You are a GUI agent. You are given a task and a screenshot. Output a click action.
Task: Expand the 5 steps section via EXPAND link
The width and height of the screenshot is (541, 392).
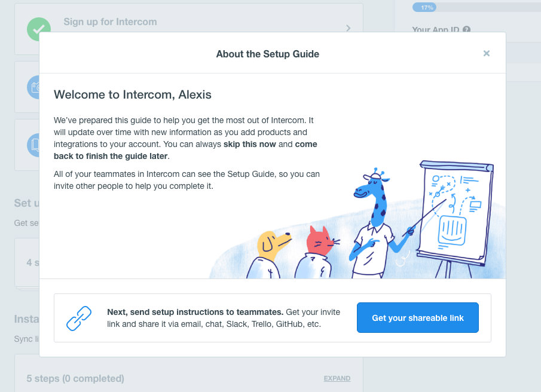(x=337, y=378)
